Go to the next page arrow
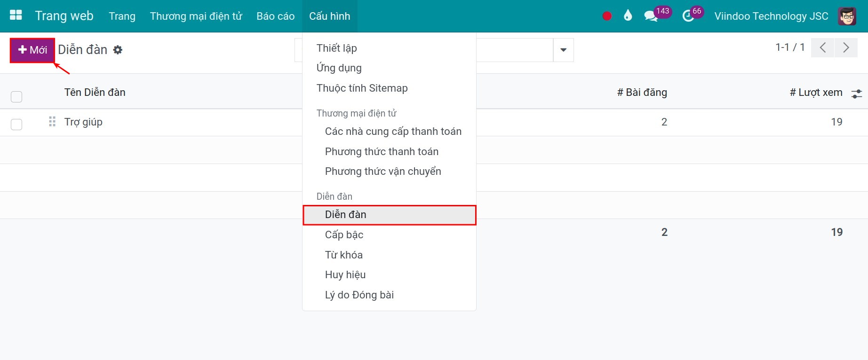 click(x=846, y=47)
